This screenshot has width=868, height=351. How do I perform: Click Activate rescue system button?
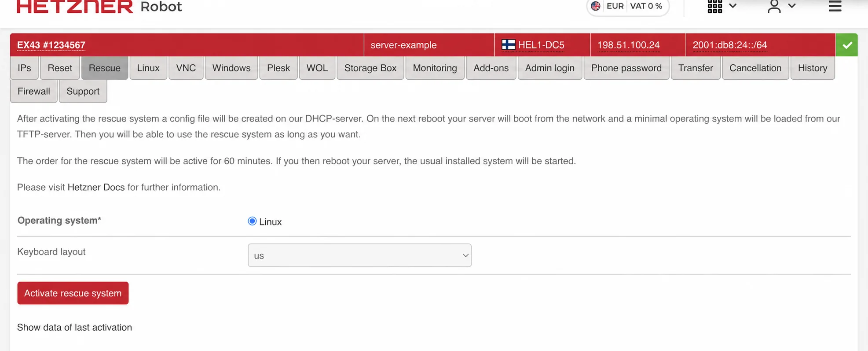(73, 293)
